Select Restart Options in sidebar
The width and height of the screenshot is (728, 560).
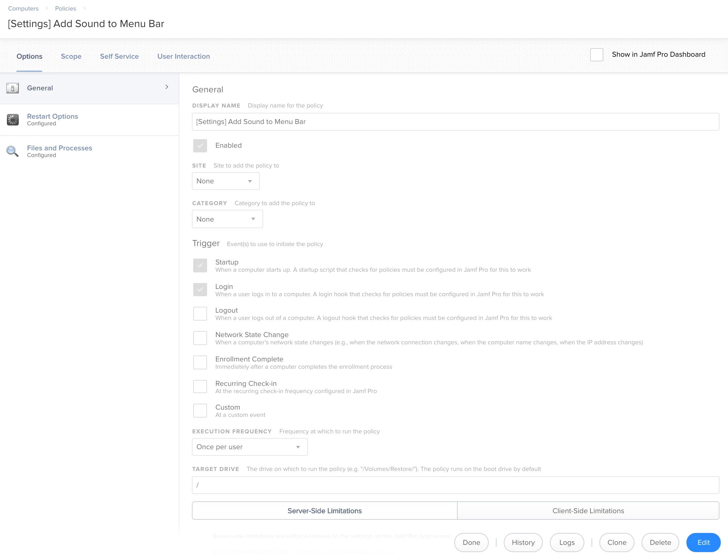pos(89,120)
